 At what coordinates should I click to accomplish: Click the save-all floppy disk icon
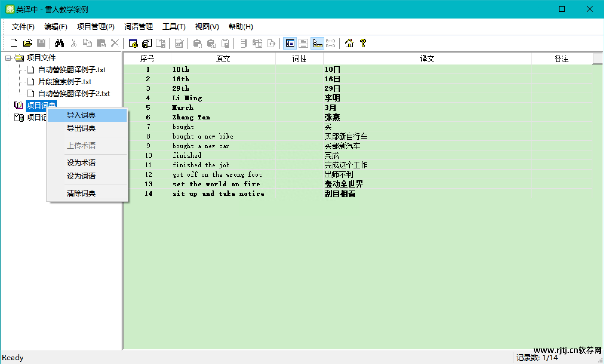tap(147, 43)
